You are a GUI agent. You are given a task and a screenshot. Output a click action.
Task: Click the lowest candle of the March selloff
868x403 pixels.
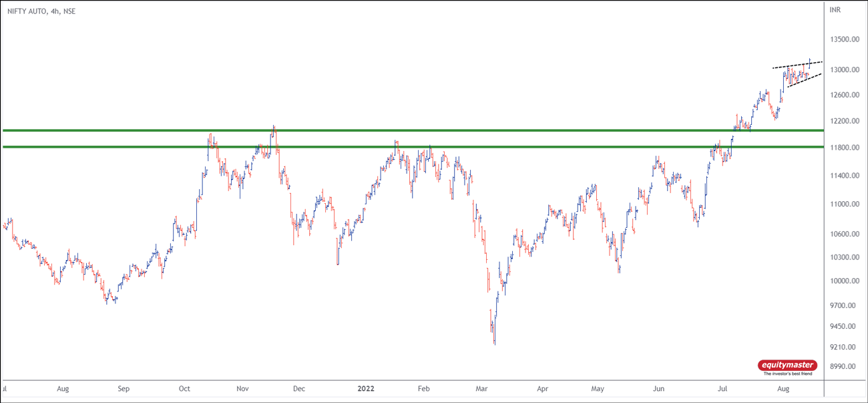click(494, 340)
